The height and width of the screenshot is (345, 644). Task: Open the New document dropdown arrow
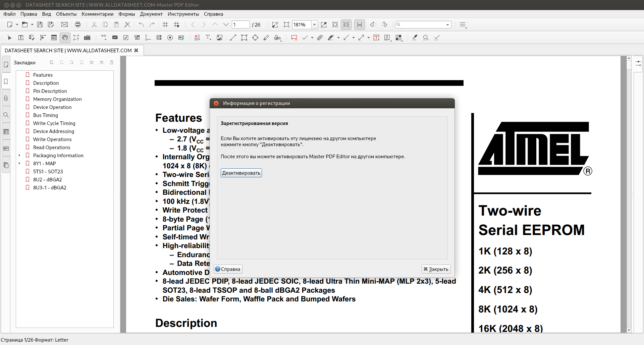pyautogui.click(x=17, y=24)
